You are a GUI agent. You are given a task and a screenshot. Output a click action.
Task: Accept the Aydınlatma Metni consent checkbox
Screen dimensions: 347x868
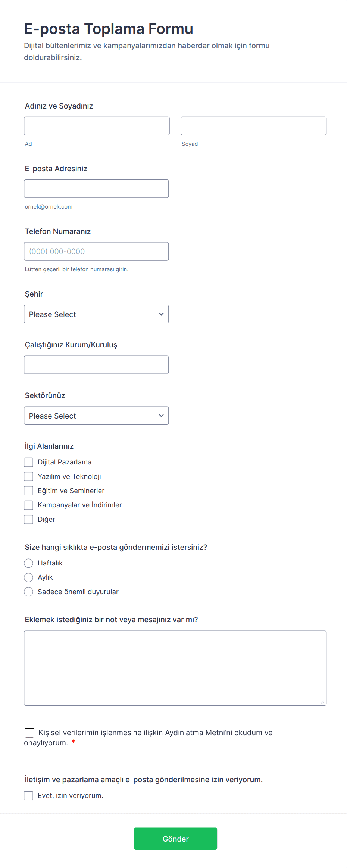coord(29,733)
